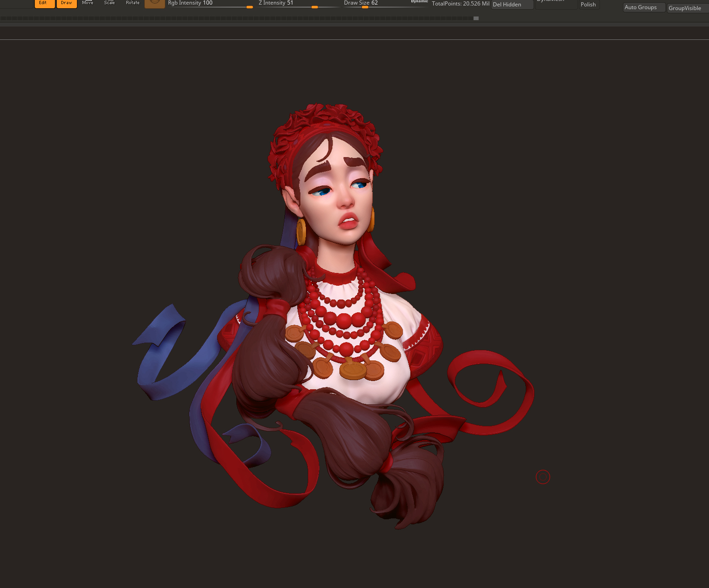Viewport: 709px width, 588px height.
Task: Click the DynaMesh button
Action: (556, 4)
